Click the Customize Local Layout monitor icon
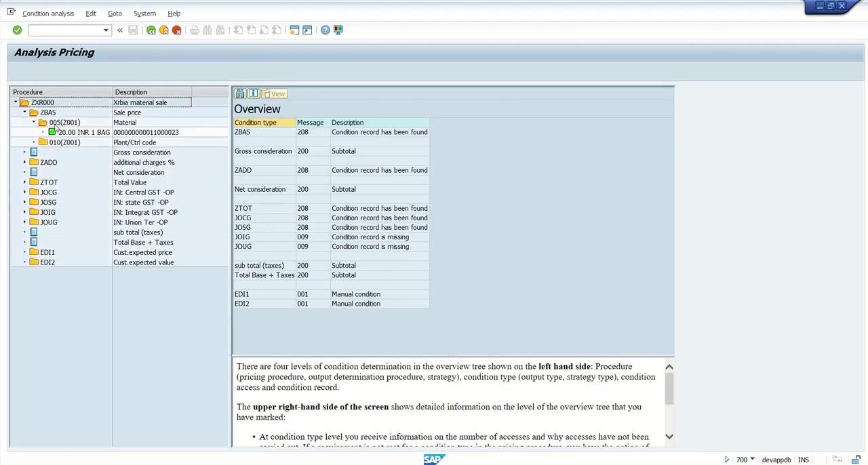Image resolution: width=868 pixels, height=465 pixels. tap(338, 30)
